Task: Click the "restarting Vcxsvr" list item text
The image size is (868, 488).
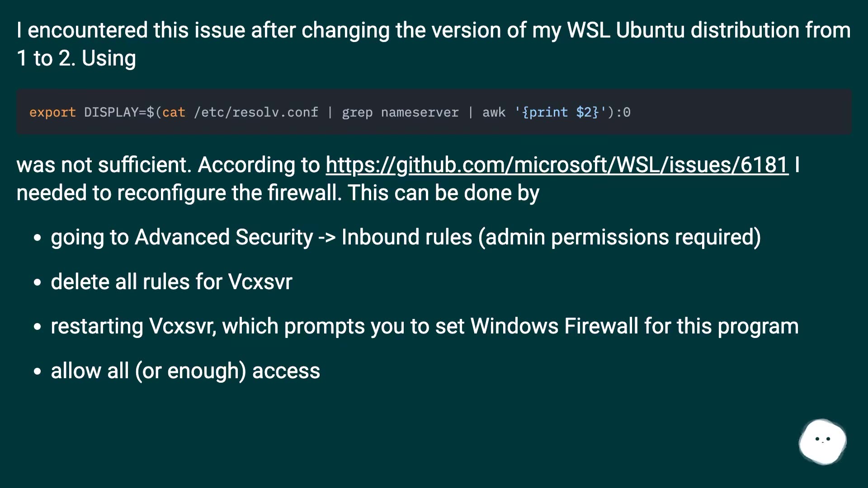Action: 424,326
